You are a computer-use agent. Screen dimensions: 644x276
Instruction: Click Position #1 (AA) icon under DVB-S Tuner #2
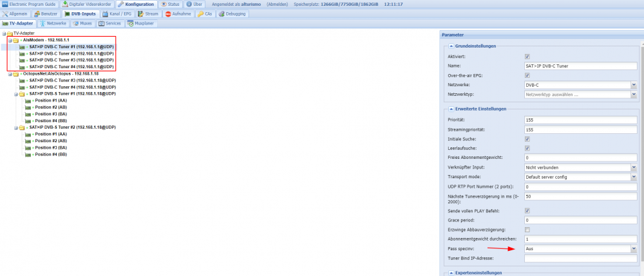coord(28,134)
